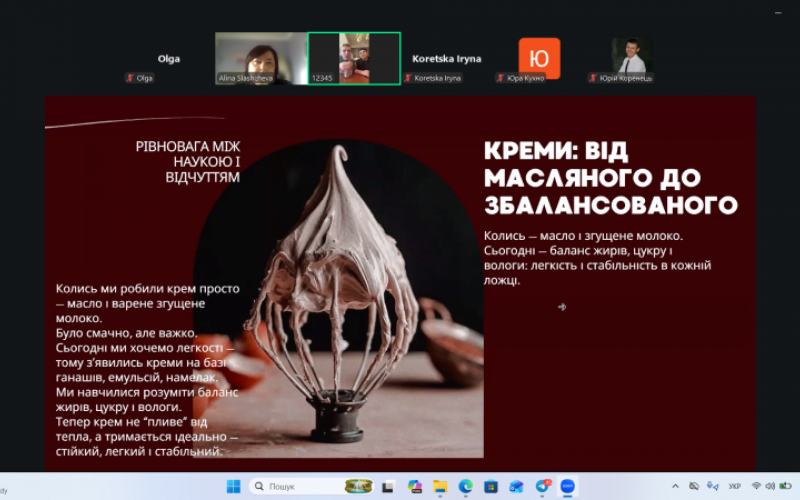
Task: Select Юрій Коренець's profile photo tile
Action: [x=631, y=58]
